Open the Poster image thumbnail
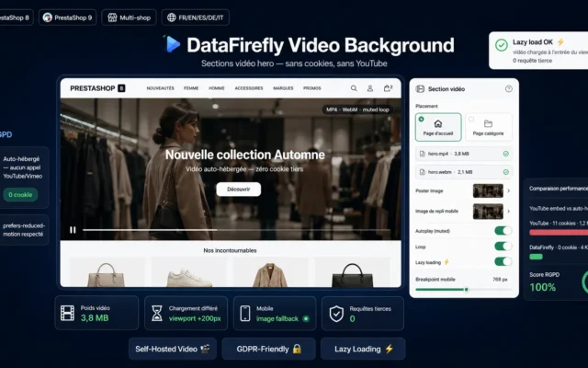 point(488,190)
